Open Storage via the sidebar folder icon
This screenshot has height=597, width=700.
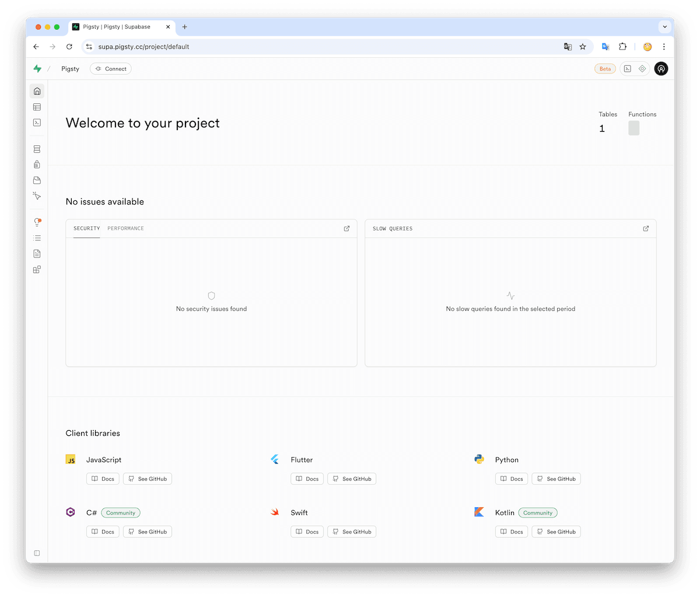click(x=37, y=180)
